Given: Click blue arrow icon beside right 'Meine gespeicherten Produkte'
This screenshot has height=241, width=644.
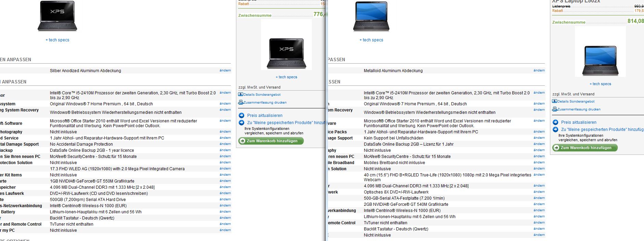Looking at the screenshot, I should point(555,129).
